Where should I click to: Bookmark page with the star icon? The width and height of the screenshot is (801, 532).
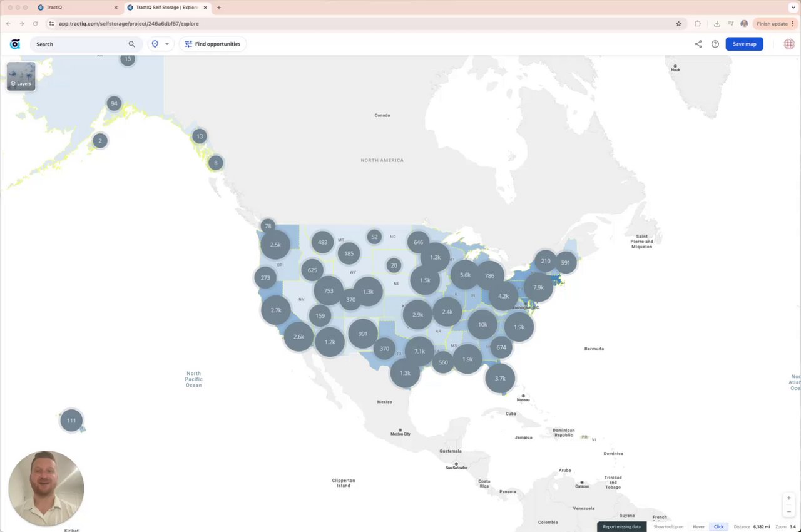678,24
